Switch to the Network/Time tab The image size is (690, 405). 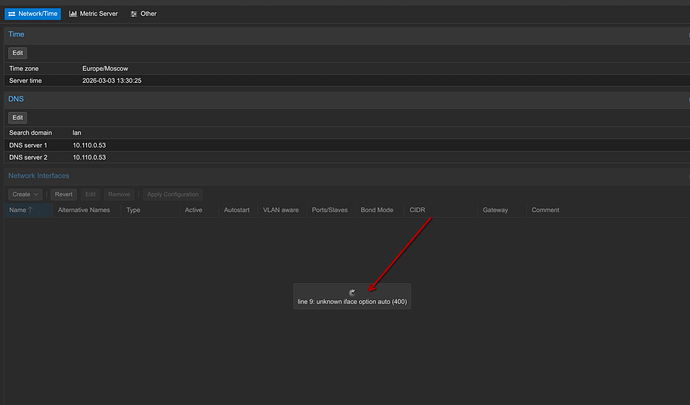tap(32, 14)
